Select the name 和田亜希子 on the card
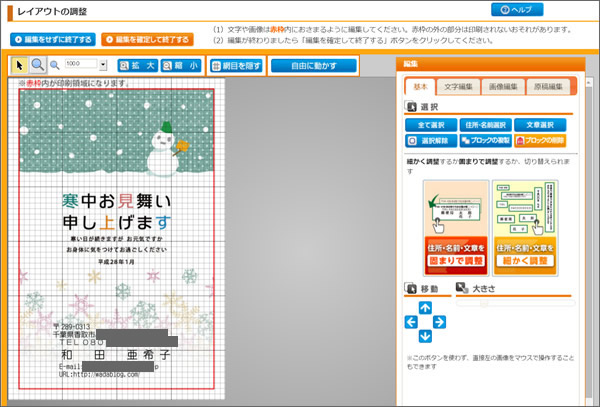Viewport: 600px width, 407px height. (x=115, y=355)
